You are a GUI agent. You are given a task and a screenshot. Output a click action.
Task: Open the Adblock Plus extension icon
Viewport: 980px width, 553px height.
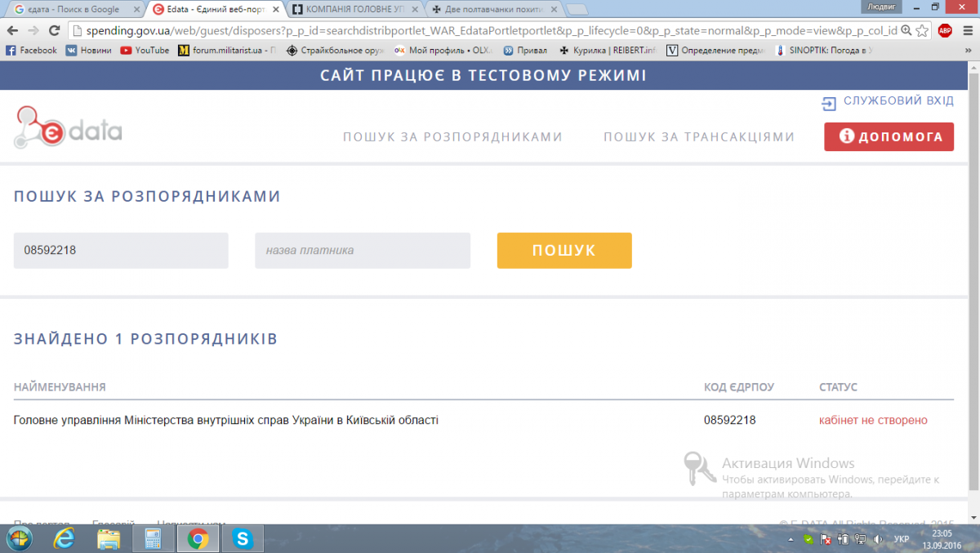click(x=945, y=30)
